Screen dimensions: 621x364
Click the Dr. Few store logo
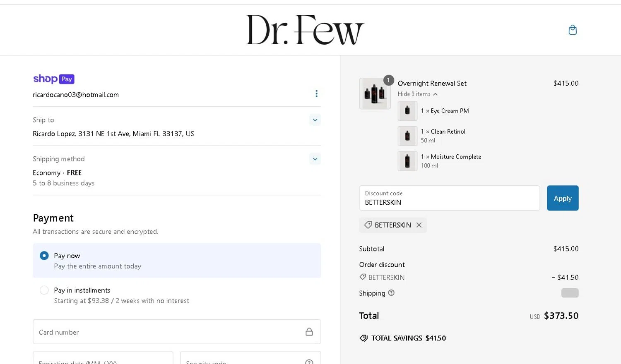[x=305, y=30]
